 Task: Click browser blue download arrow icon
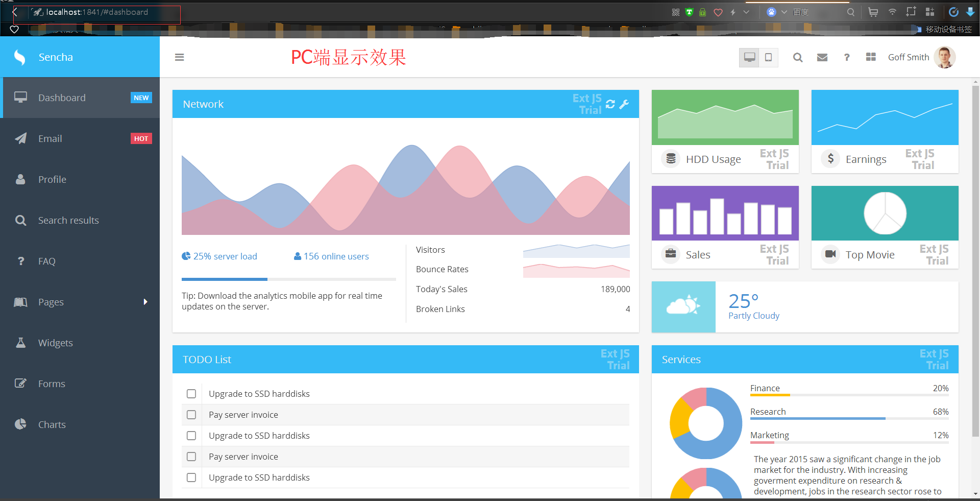point(970,12)
